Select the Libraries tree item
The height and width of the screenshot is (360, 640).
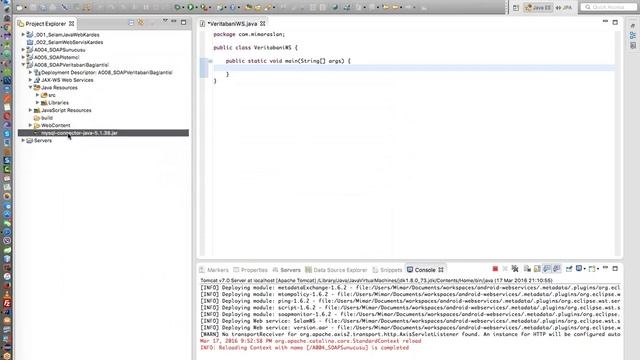pyautogui.click(x=58, y=102)
